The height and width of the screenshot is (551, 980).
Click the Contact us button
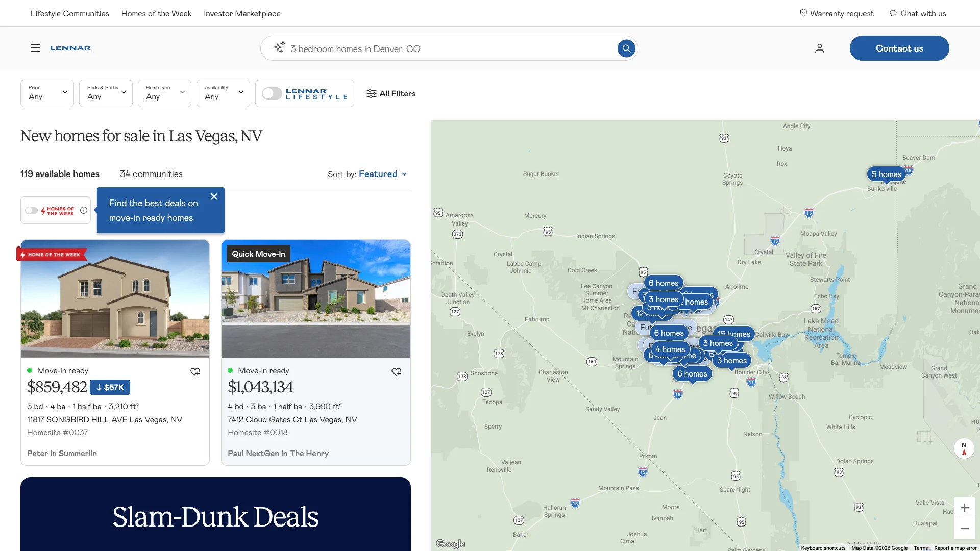point(899,48)
